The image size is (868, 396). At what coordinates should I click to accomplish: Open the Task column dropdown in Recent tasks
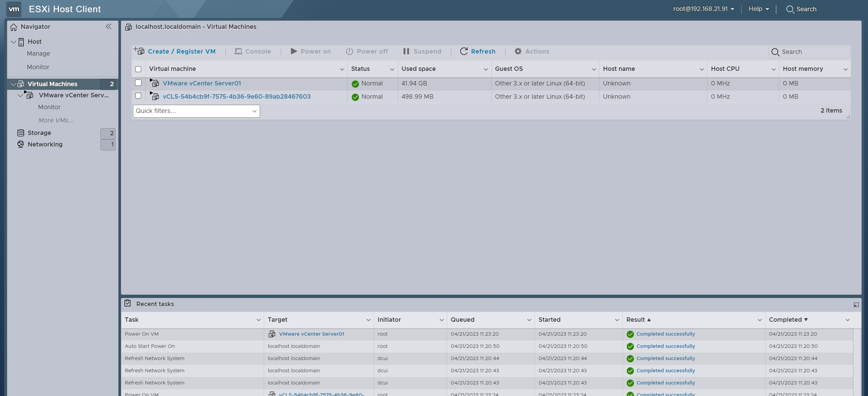[259, 320]
